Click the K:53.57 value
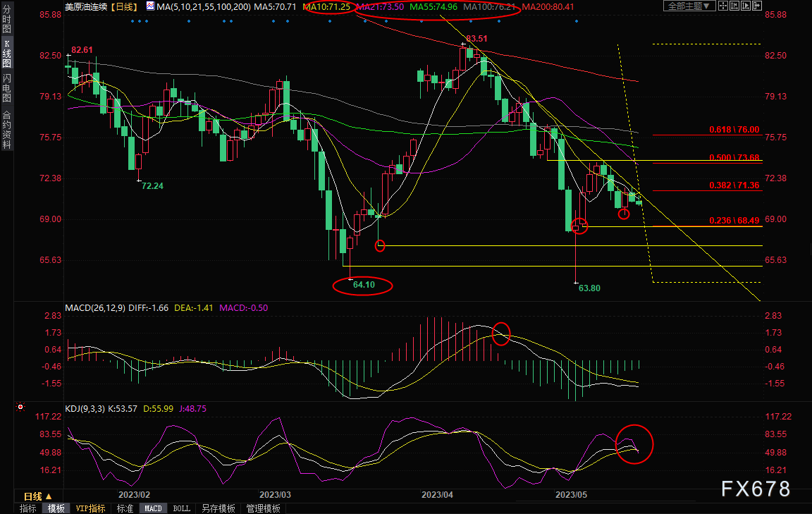 123,409
